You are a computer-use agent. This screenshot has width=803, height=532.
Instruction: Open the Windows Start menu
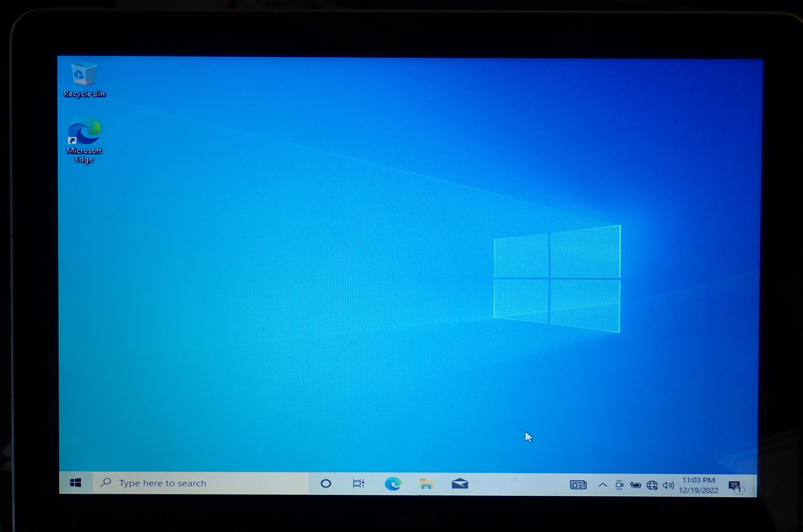(x=76, y=483)
